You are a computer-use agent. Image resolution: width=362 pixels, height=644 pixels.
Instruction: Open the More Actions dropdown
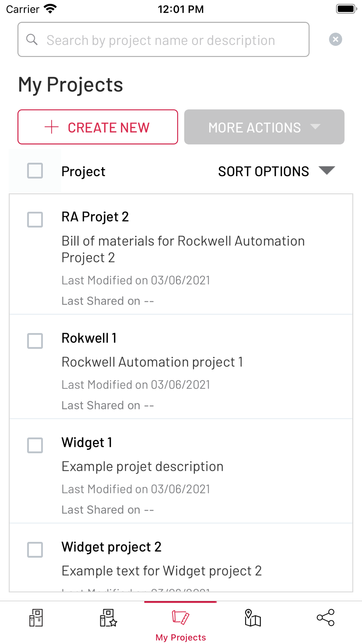click(264, 127)
